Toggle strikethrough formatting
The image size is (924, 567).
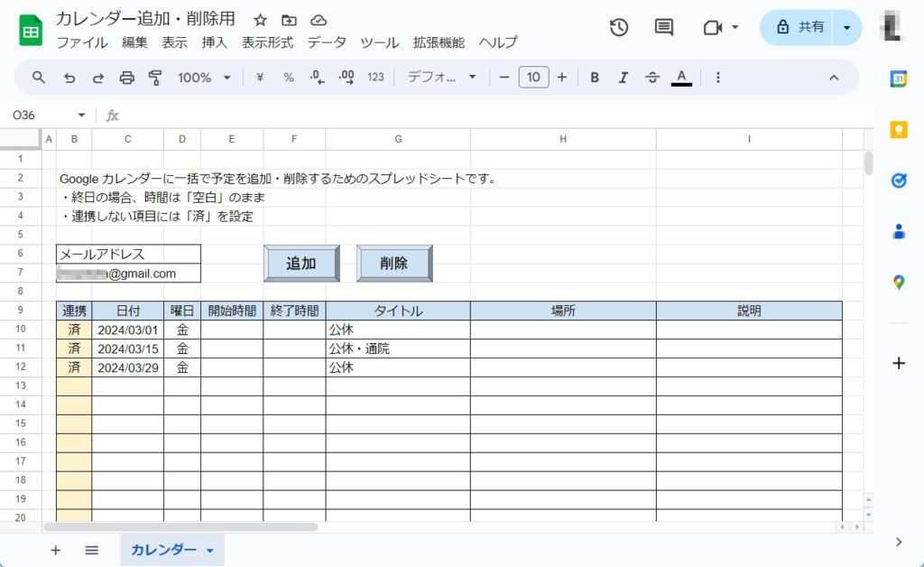point(652,78)
